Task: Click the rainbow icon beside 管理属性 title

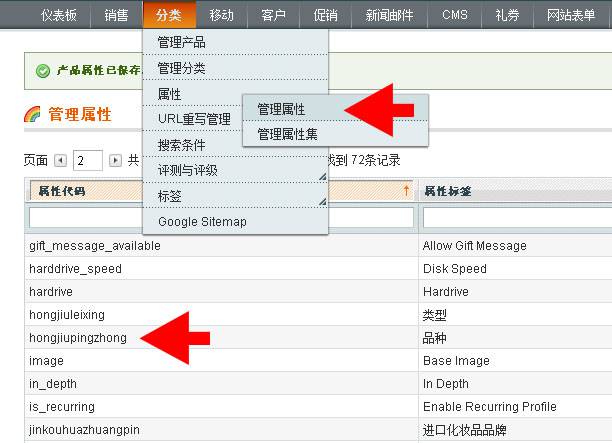Action: pos(32,114)
